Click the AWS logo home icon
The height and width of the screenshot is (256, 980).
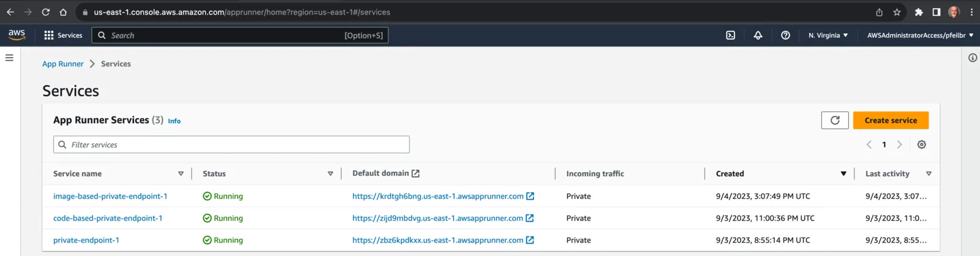(x=17, y=35)
